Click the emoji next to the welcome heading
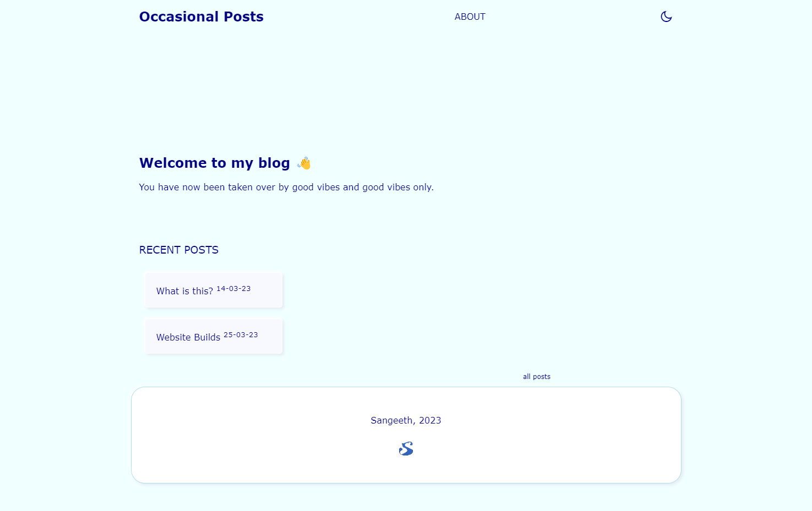 (x=303, y=162)
